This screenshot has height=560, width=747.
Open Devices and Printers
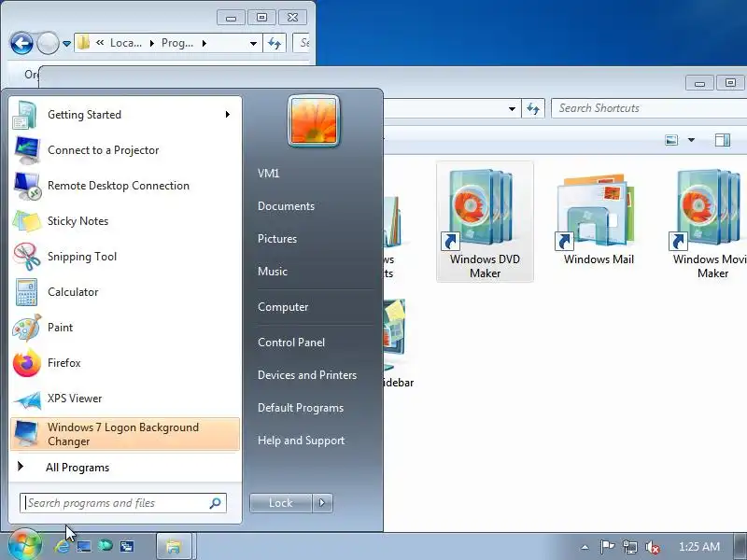click(307, 375)
